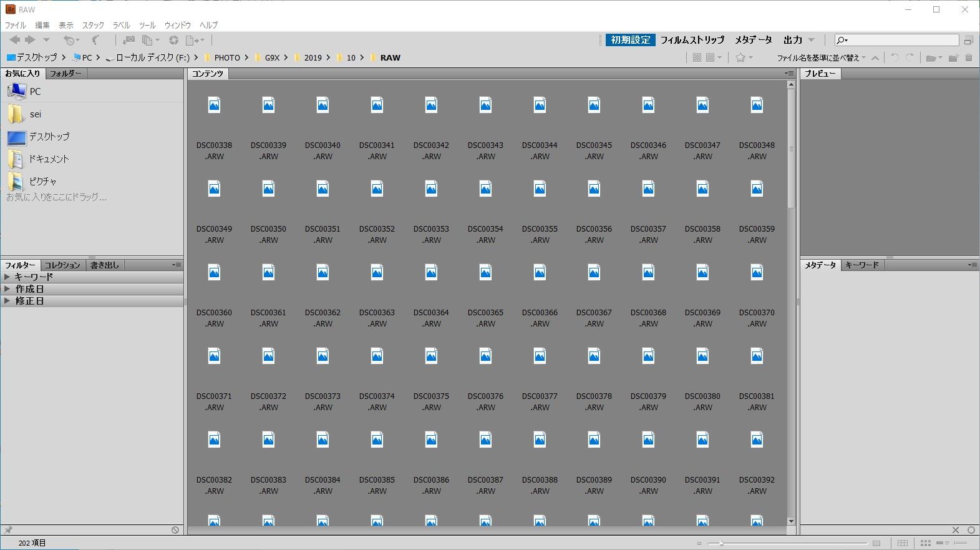Viewport: 980px width, 550px height.
Task: Rotate 90° counterclockwise icon
Action: tap(895, 57)
